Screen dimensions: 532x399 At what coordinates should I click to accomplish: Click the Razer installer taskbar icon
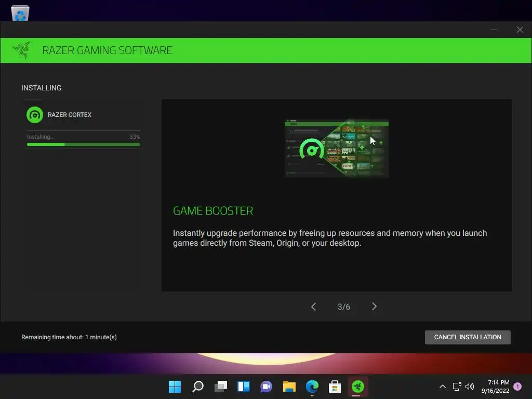(358, 387)
